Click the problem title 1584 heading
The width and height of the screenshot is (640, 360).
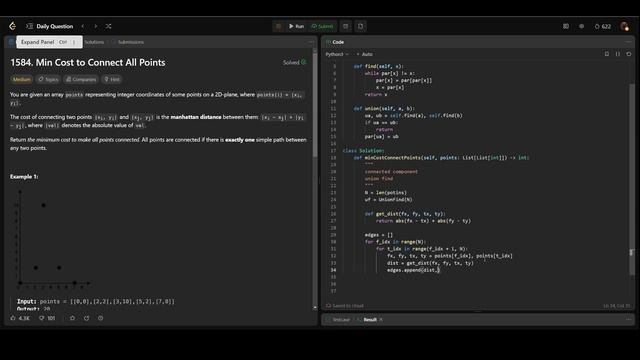point(88,62)
